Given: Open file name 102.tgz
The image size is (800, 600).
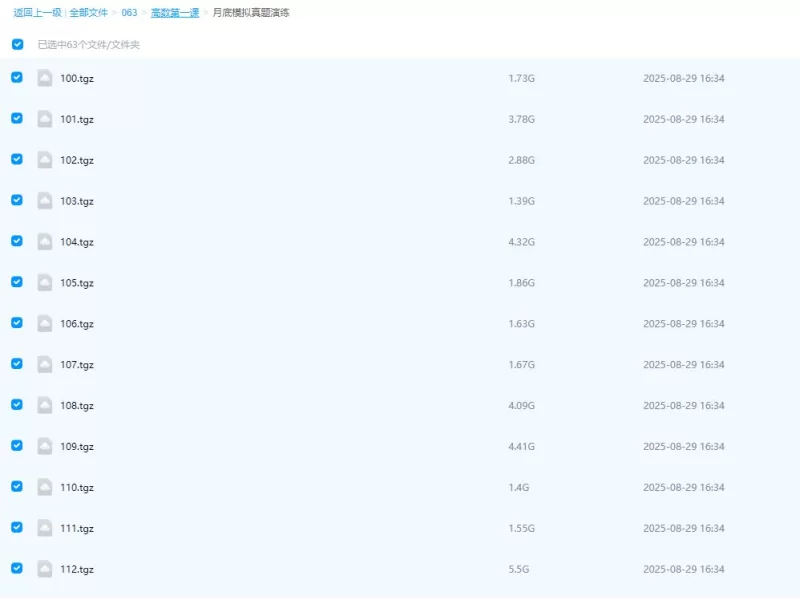Looking at the screenshot, I should tap(77, 160).
